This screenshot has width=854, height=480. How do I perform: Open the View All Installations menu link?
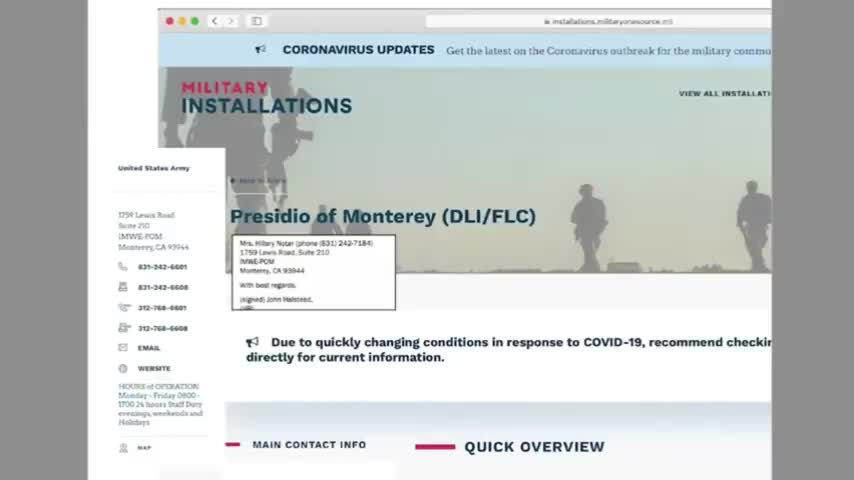click(725, 94)
